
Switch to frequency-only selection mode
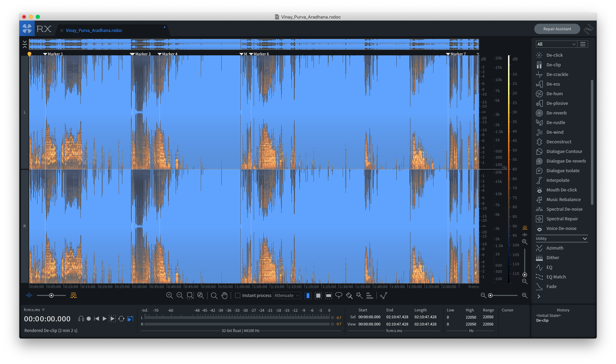point(329,295)
